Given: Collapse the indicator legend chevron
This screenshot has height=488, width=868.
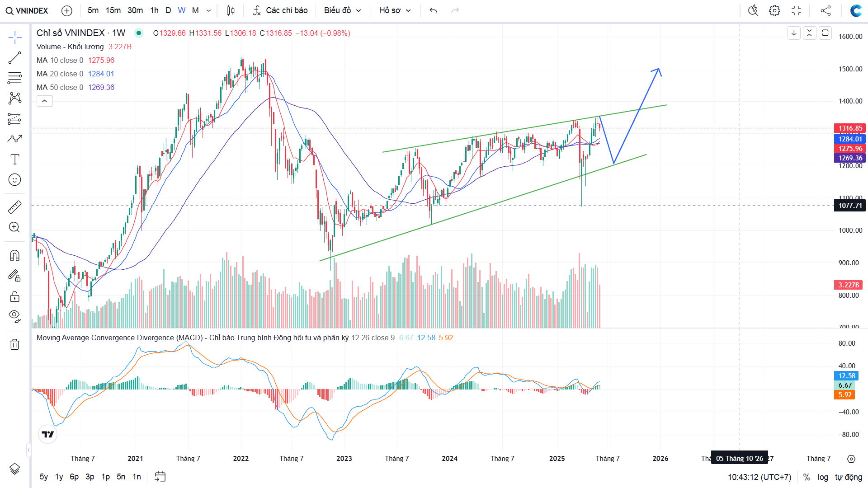Looking at the screenshot, I should (x=44, y=101).
